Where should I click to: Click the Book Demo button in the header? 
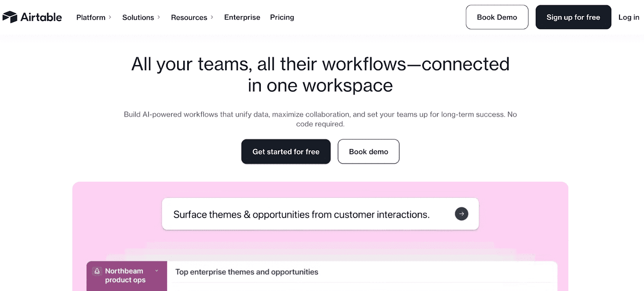tap(497, 17)
